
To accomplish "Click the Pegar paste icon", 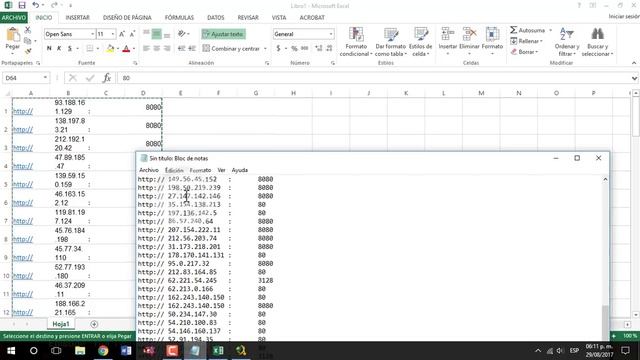I will point(13,35).
